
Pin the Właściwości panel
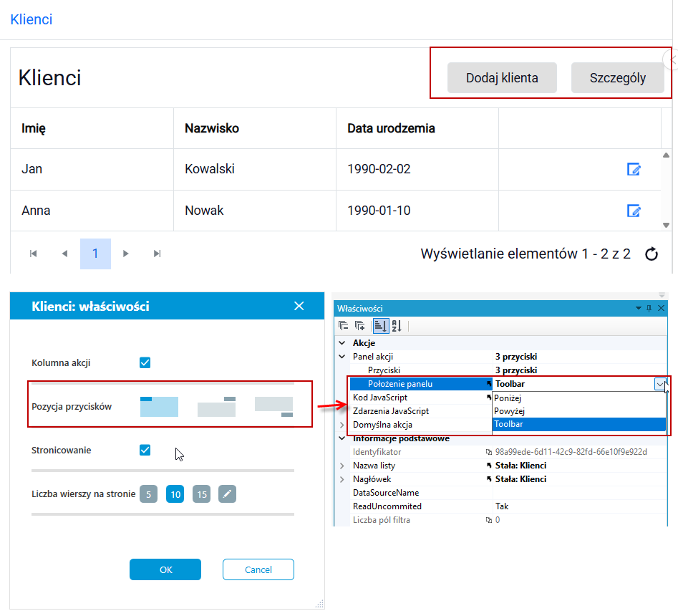(x=649, y=309)
